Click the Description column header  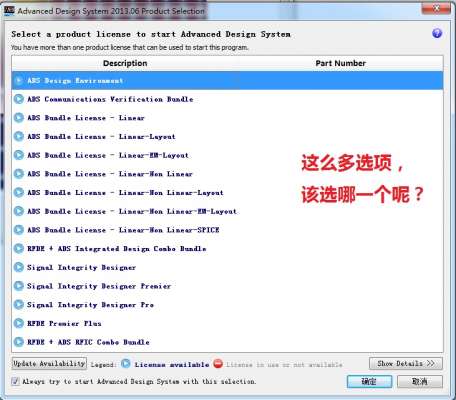pos(125,63)
